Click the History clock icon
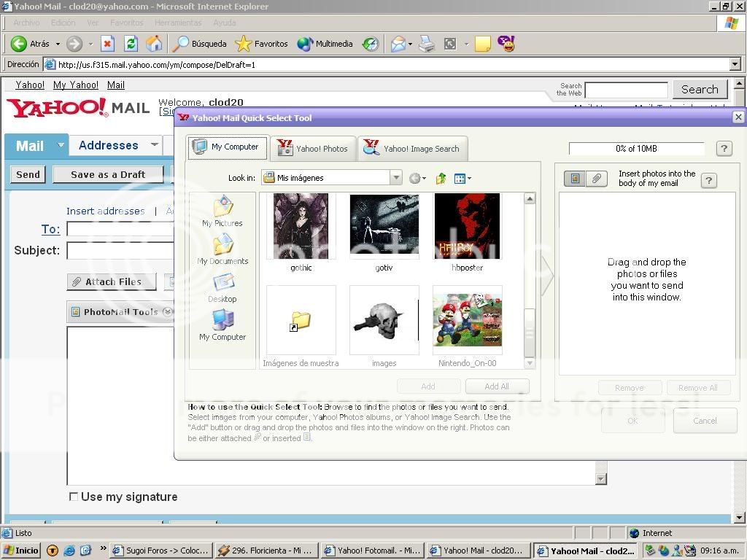 [x=370, y=44]
